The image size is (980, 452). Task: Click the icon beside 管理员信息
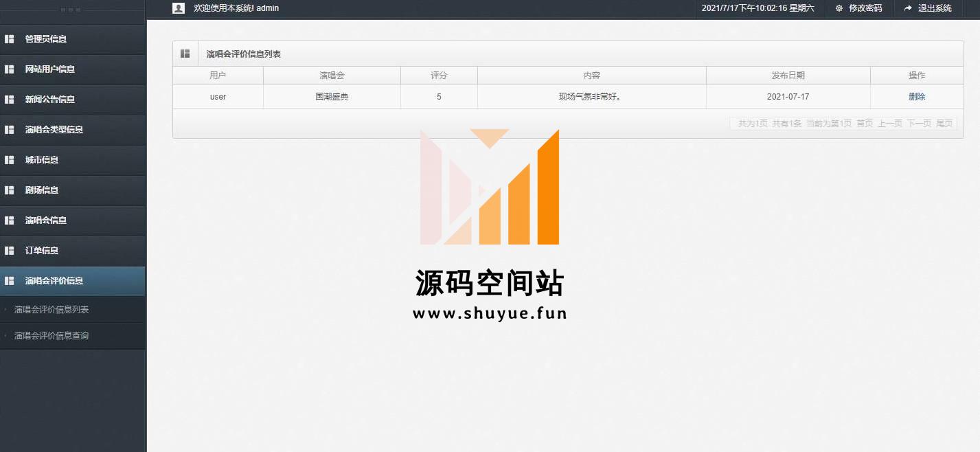click(x=10, y=39)
